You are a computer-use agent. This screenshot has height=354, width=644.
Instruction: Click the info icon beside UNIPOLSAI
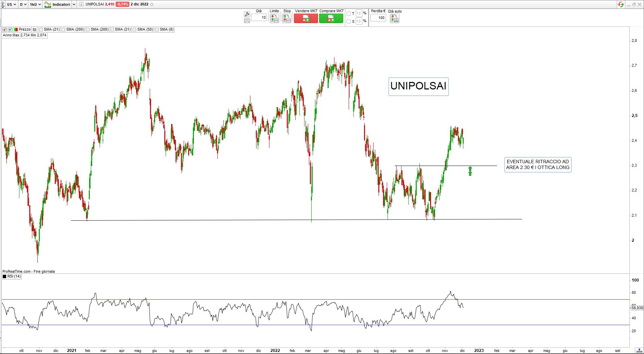(81, 4)
